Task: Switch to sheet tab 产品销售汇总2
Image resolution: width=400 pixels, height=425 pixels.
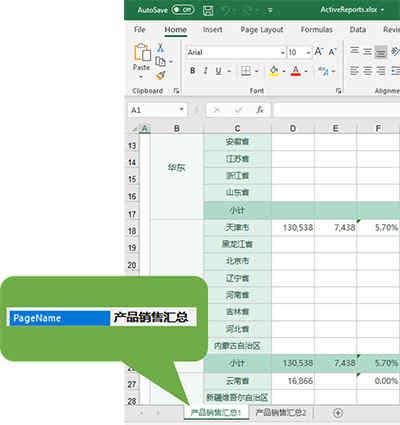Action: pos(280,413)
